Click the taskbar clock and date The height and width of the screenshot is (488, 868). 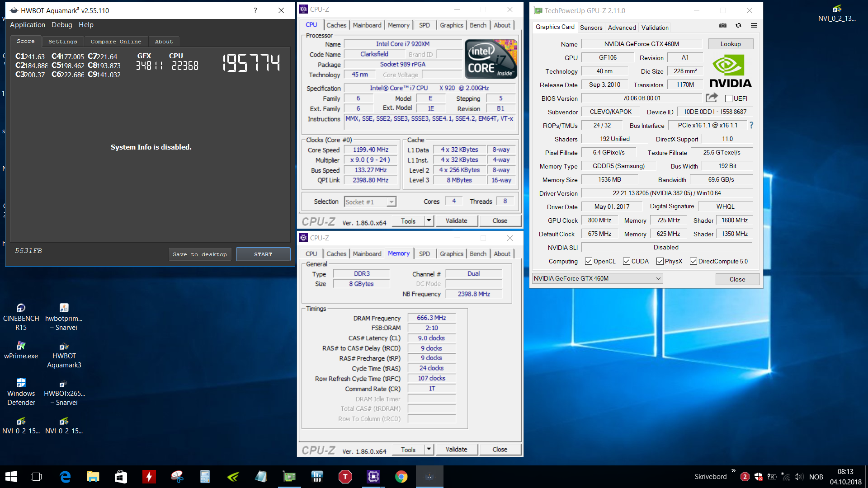pos(845,477)
